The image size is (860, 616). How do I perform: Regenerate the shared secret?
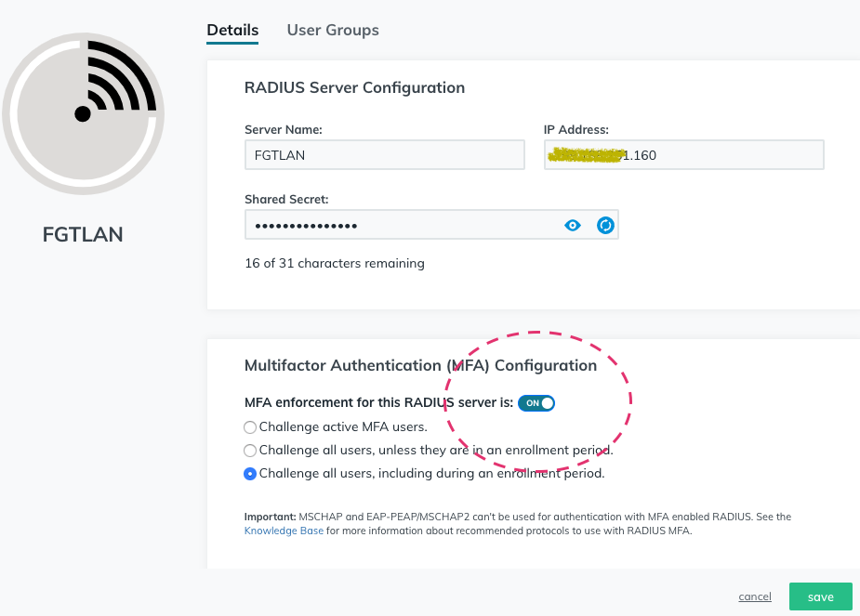[605, 225]
